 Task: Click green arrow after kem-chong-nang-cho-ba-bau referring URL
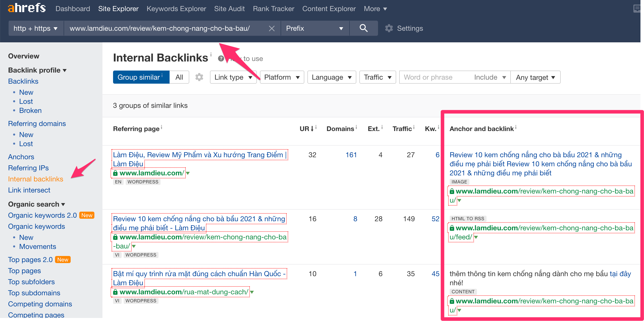pyautogui.click(x=134, y=246)
